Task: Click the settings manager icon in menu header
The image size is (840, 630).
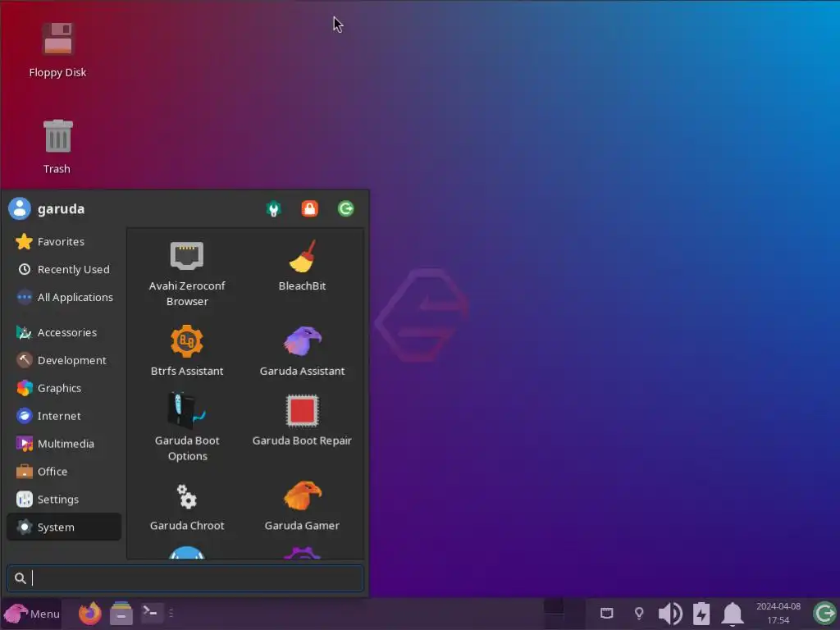Action: [x=274, y=208]
